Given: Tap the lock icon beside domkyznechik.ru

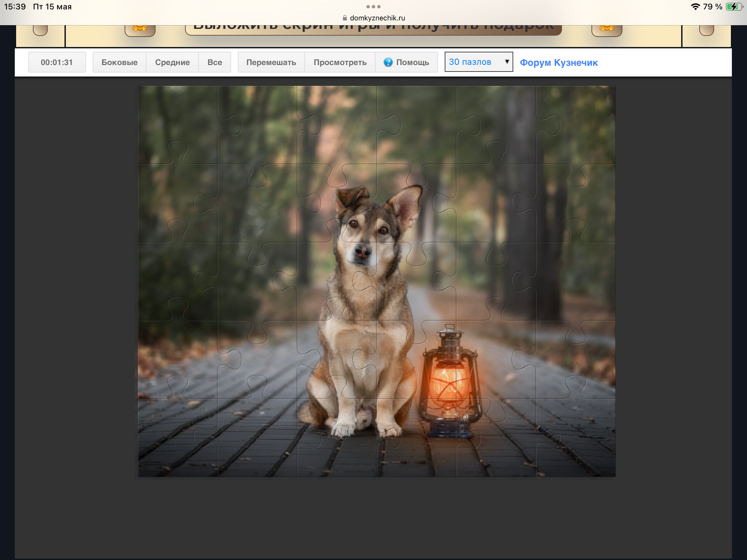Looking at the screenshot, I should (345, 18).
